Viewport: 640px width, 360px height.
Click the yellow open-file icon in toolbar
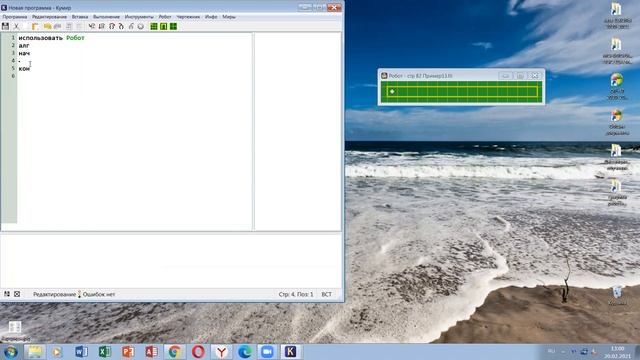coord(35,26)
